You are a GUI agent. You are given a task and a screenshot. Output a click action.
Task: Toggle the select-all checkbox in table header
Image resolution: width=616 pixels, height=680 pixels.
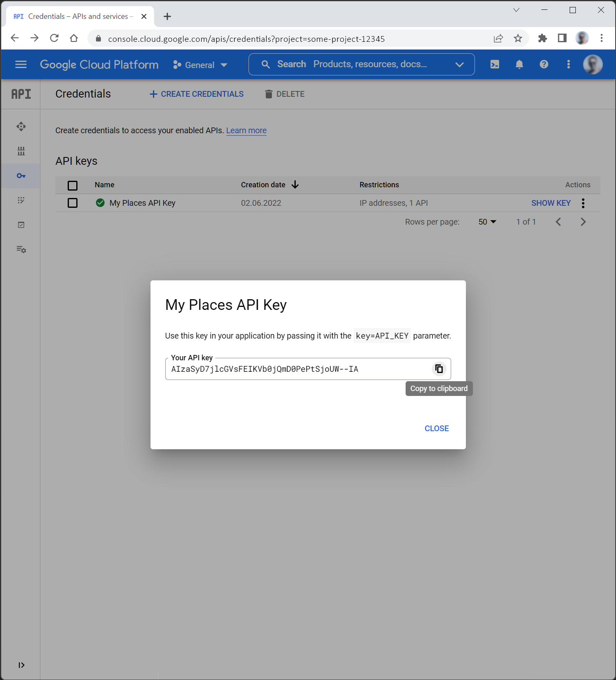click(73, 185)
